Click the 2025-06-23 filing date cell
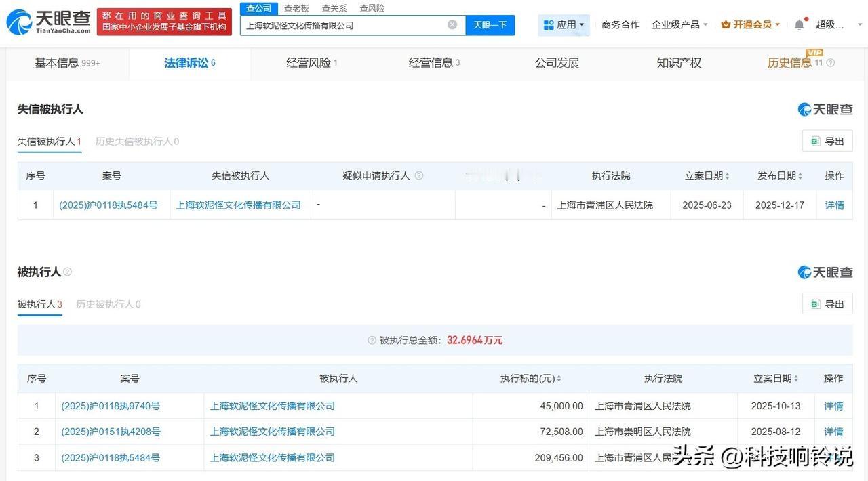 (707, 205)
